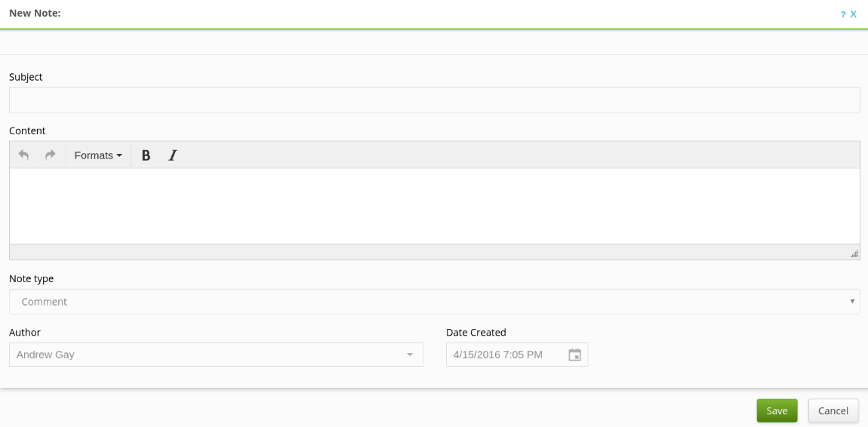Save the new note
868x427 pixels.
click(x=777, y=410)
